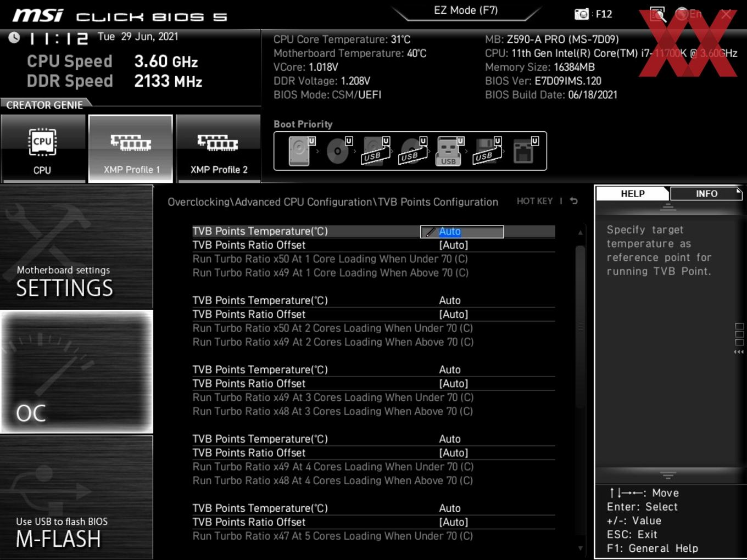The width and height of the screenshot is (747, 560).
Task: Select the breadcrumb path TVB Points Configuration
Action: click(x=438, y=202)
